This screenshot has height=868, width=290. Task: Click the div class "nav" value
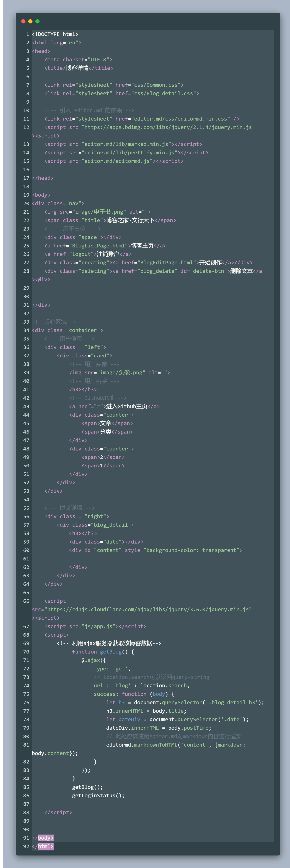(x=74, y=204)
